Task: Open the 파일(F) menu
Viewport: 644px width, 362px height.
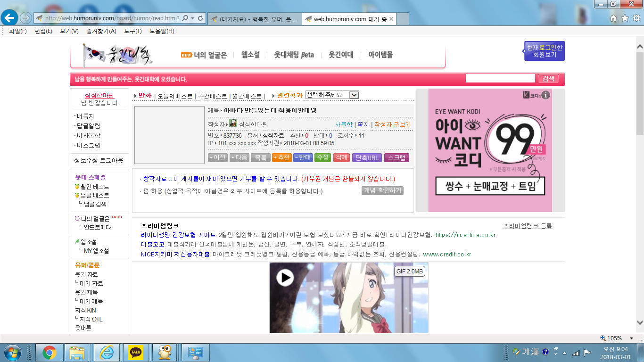Action: pyautogui.click(x=18, y=31)
